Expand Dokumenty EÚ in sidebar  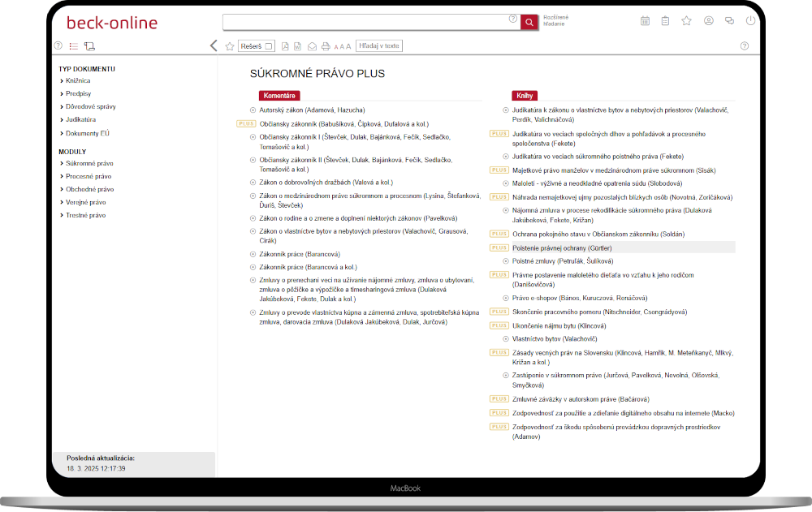pyautogui.click(x=88, y=134)
